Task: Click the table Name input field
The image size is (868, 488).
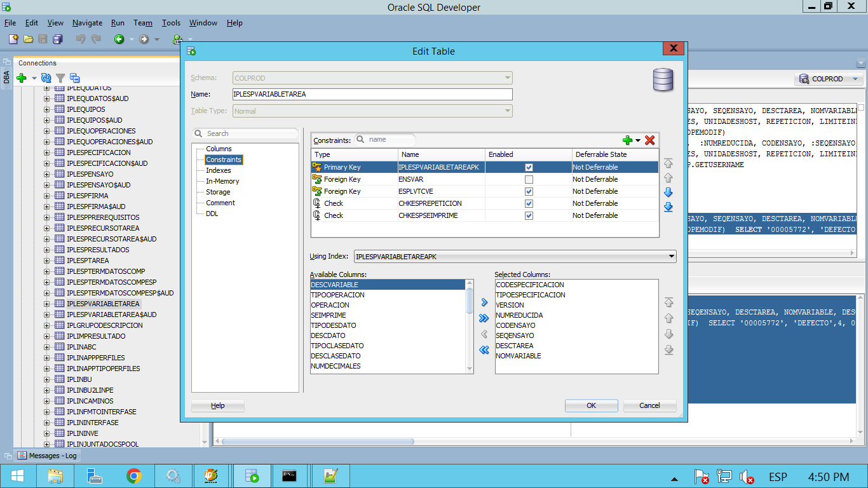Action: [372, 94]
